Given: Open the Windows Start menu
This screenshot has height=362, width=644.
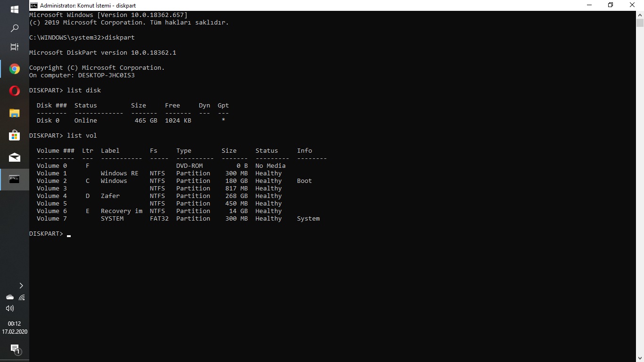Looking at the screenshot, I should (14, 9).
